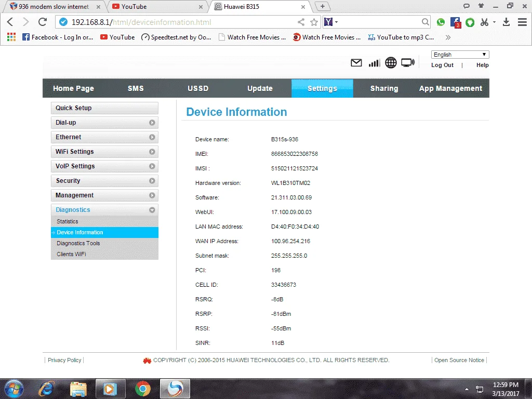Viewport: 532px width, 399px height.
Task: Launch Chrome from the taskbar
Action: click(143, 389)
